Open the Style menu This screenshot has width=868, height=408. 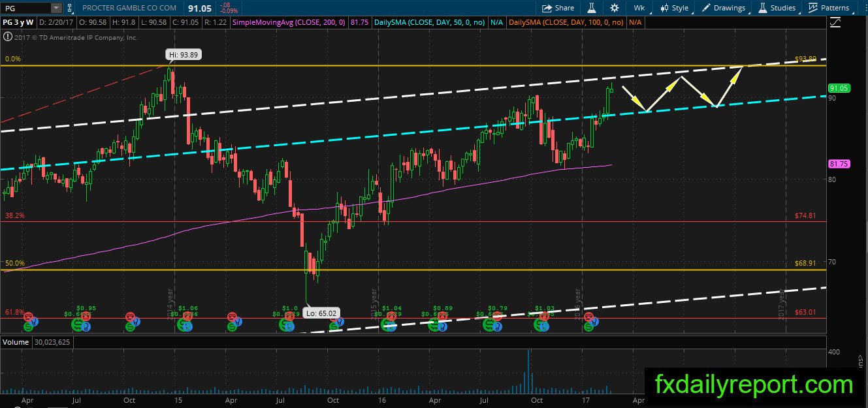click(x=675, y=8)
